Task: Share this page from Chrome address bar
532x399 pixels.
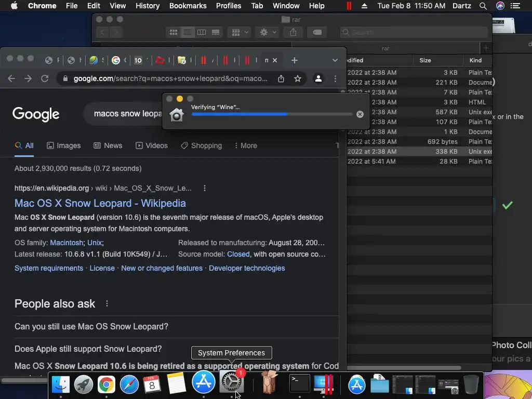Action: coord(281,79)
